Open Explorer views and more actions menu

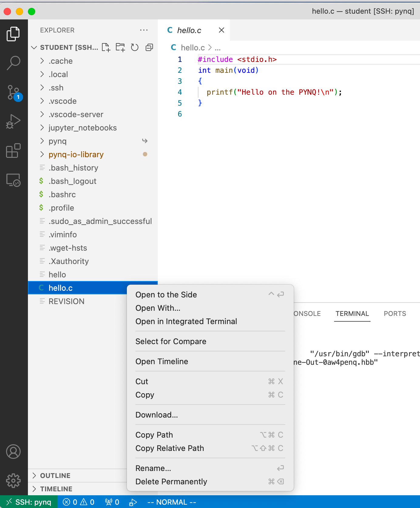click(x=144, y=30)
